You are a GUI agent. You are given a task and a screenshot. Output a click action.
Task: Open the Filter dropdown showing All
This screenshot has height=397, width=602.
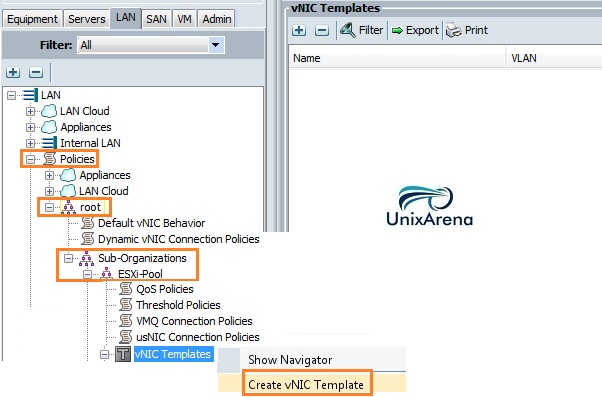click(150, 45)
